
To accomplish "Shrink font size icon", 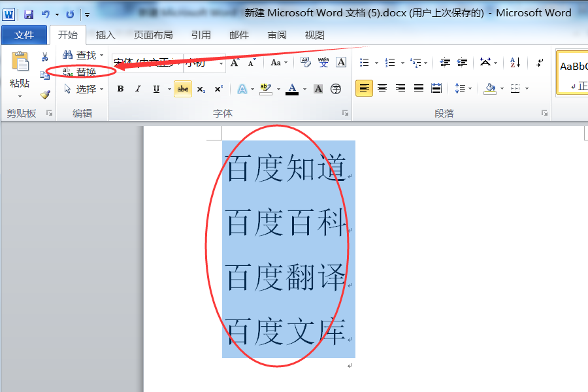I will coord(252,63).
